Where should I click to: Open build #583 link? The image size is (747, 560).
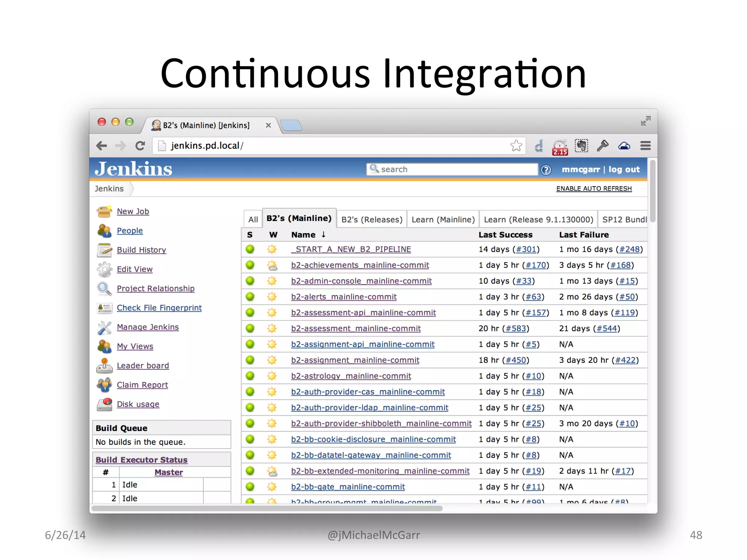516,328
